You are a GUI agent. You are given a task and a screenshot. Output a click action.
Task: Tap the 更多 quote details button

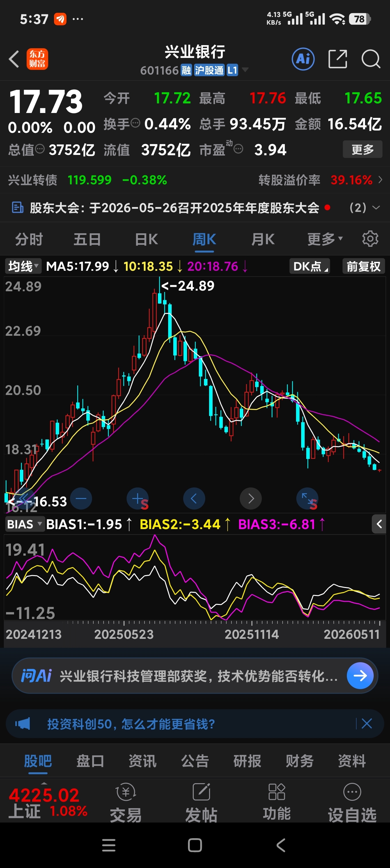tap(363, 149)
